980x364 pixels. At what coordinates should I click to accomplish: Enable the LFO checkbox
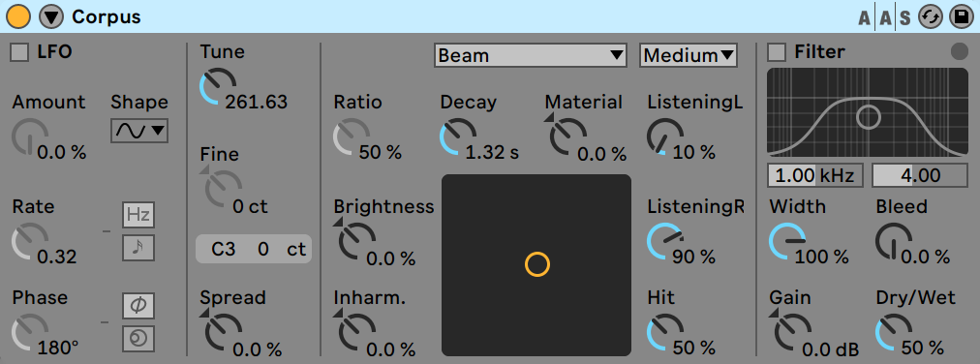20,52
